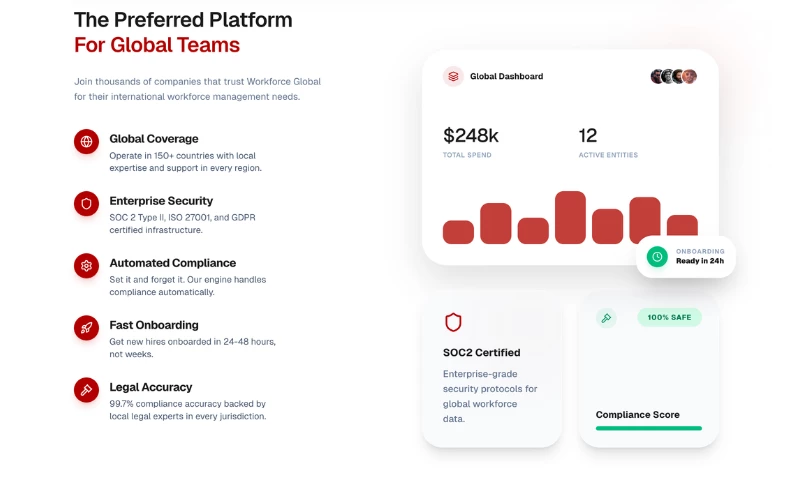Click the 100% SAFE badge
This screenshot has width=800, height=480.
(x=669, y=317)
